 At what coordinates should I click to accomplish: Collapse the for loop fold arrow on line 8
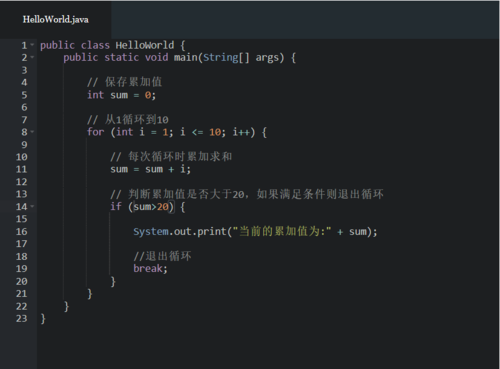click(32, 132)
